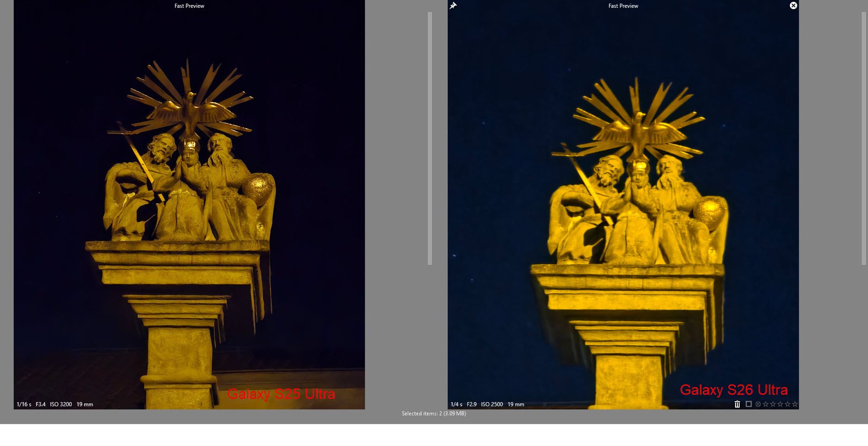The width and height of the screenshot is (868, 446).
Task: Click the ISO 2500 value on right photo
Action: (x=492, y=404)
